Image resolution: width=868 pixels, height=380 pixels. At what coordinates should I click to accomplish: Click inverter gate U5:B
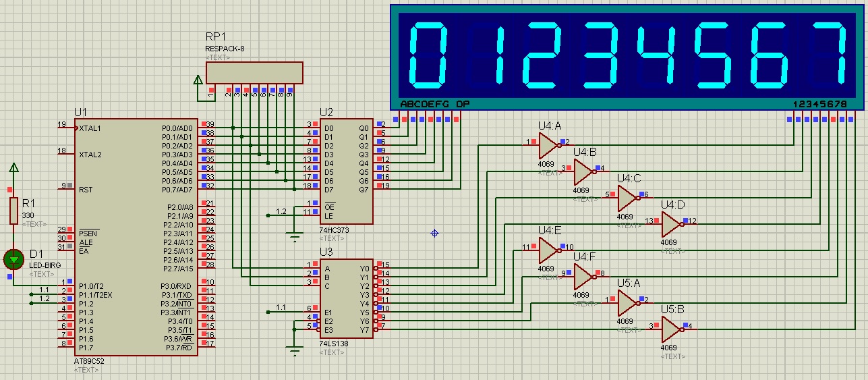[671, 329]
